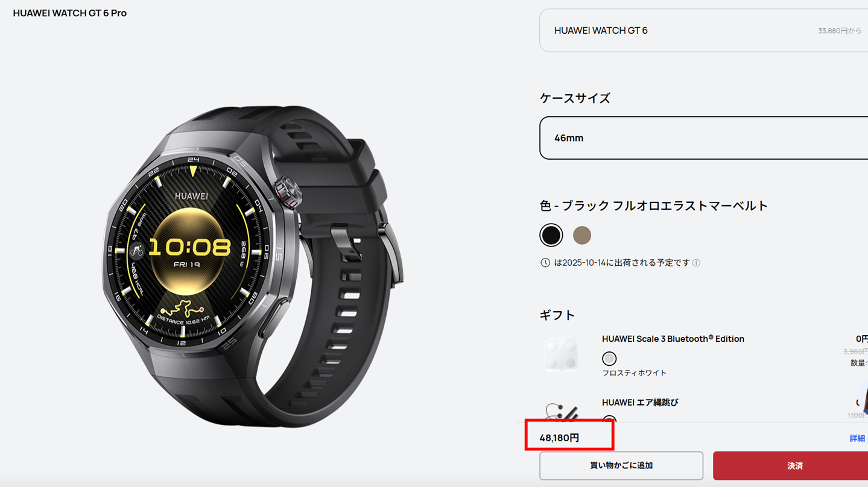Click the clock icon beside the shipping date
The height and width of the screenshot is (487, 868).
coord(545,263)
